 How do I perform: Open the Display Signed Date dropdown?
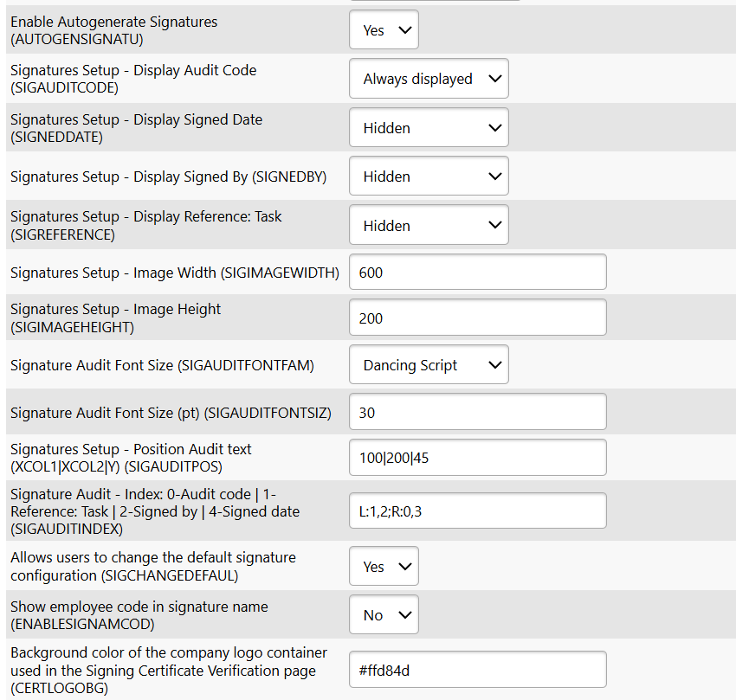coord(429,128)
